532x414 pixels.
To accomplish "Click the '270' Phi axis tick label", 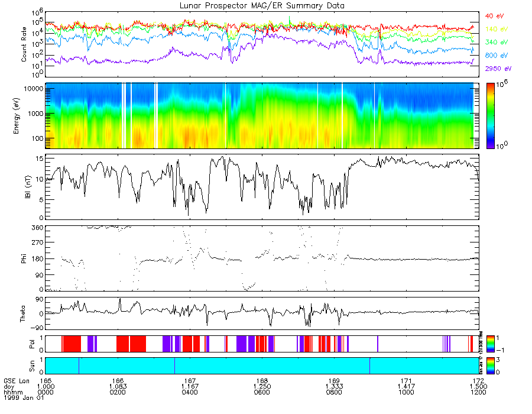I will pyautogui.click(x=37, y=243).
